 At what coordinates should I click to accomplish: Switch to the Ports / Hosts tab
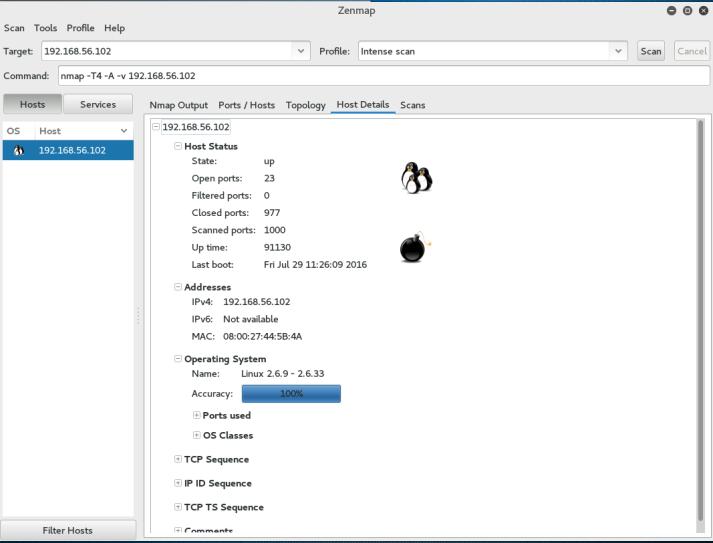[246, 105]
